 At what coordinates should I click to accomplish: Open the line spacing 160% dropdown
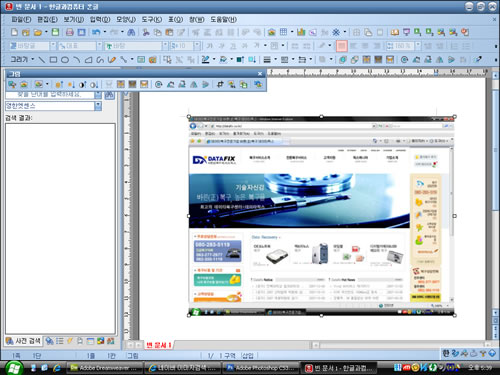click(x=418, y=46)
